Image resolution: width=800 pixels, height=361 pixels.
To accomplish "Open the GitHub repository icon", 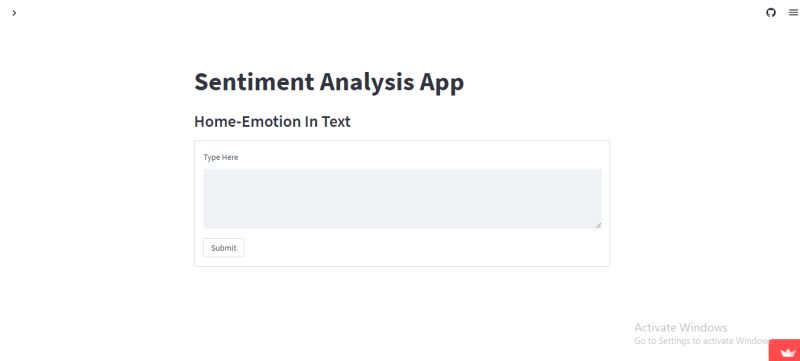I will [x=770, y=13].
